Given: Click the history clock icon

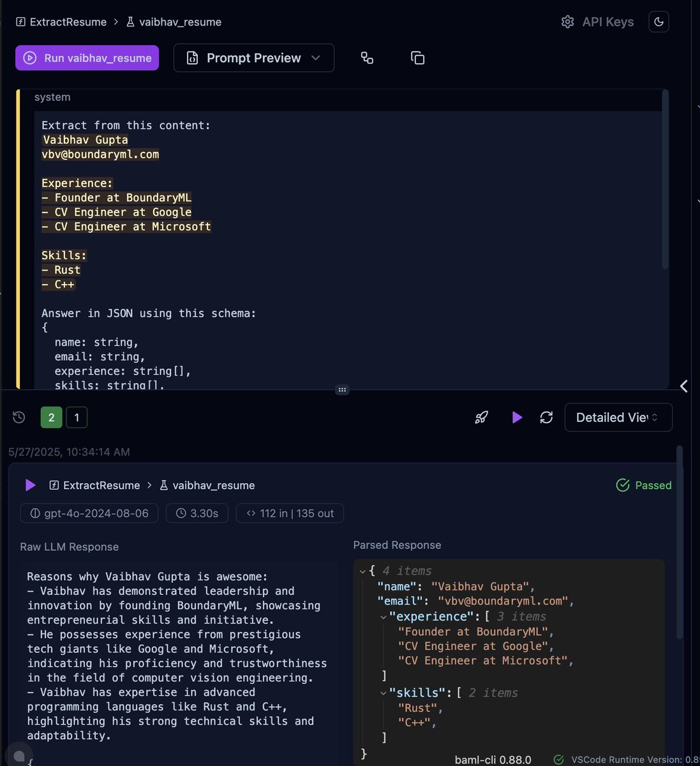Looking at the screenshot, I should 19,417.
